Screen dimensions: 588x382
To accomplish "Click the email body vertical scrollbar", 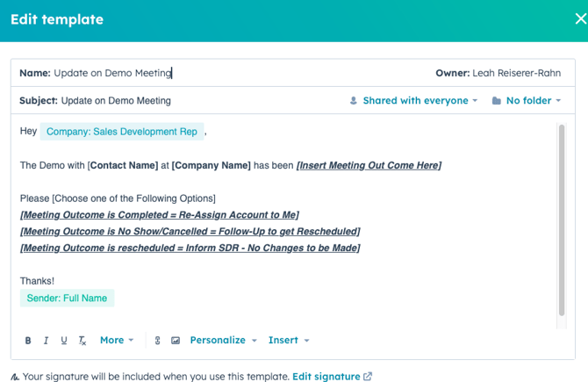I will pyautogui.click(x=562, y=220).
